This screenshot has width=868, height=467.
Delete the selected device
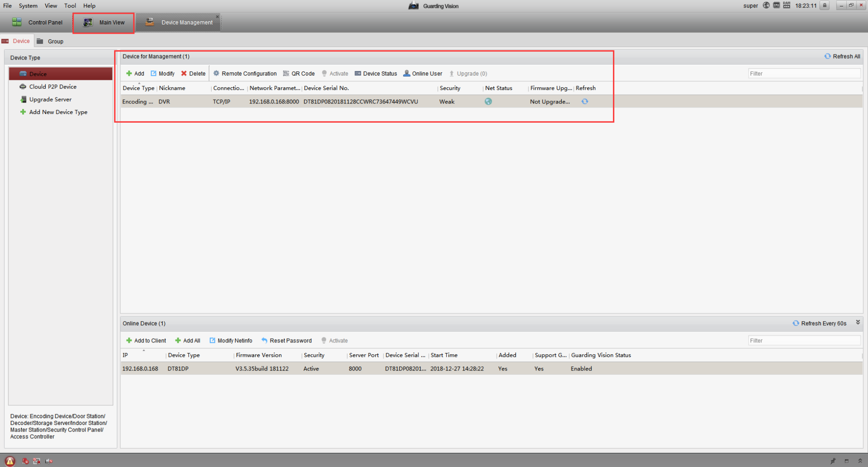(193, 73)
